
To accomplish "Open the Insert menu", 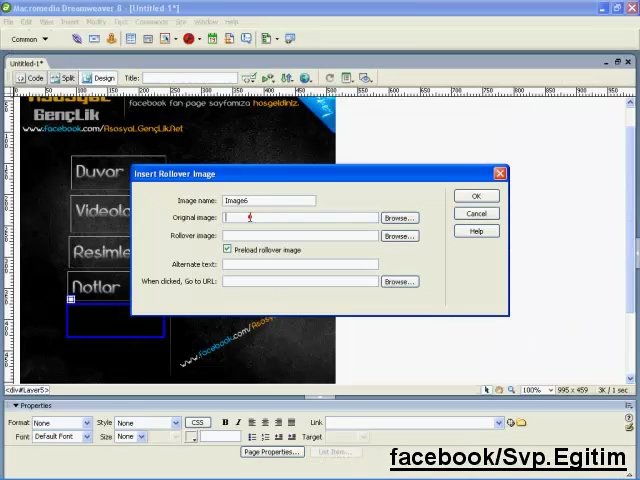I will coord(69,22).
